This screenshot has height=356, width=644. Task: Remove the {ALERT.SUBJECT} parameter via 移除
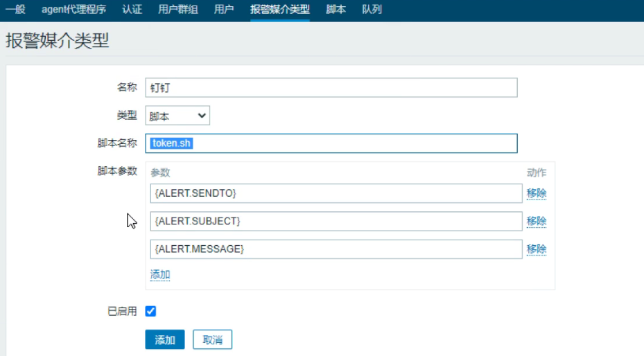537,221
